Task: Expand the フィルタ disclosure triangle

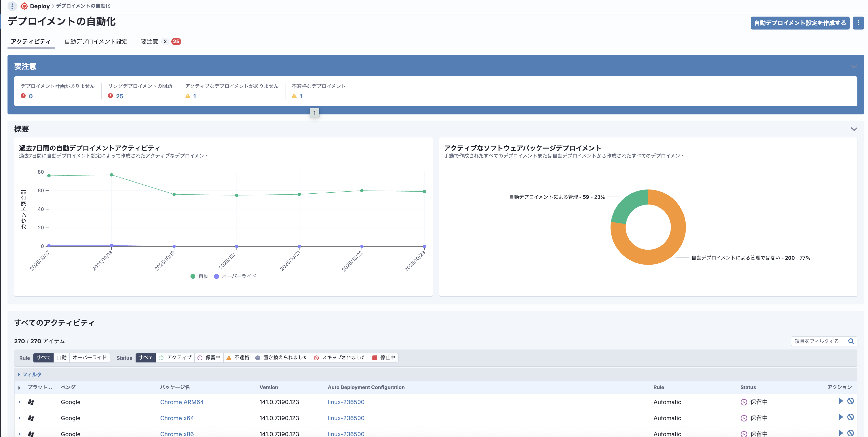Action: (x=19, y=375)
